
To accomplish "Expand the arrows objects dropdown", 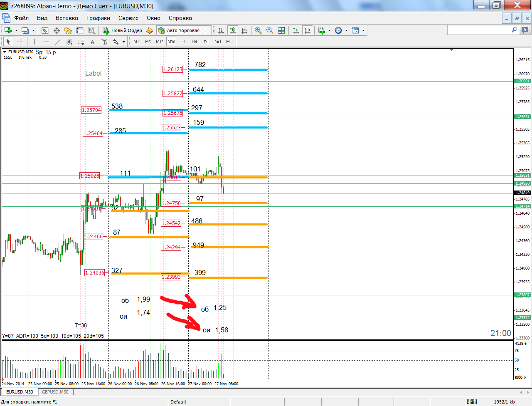I will click(x=123, y=42).
